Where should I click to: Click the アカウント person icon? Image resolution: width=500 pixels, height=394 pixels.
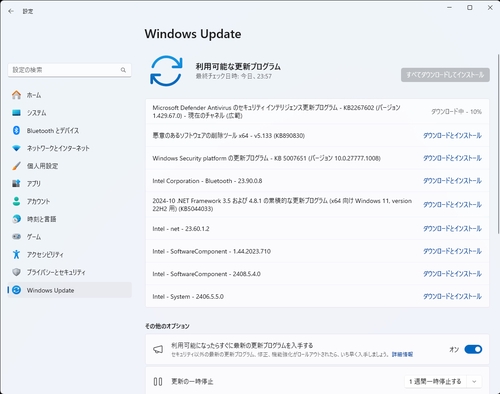point(16,201)
